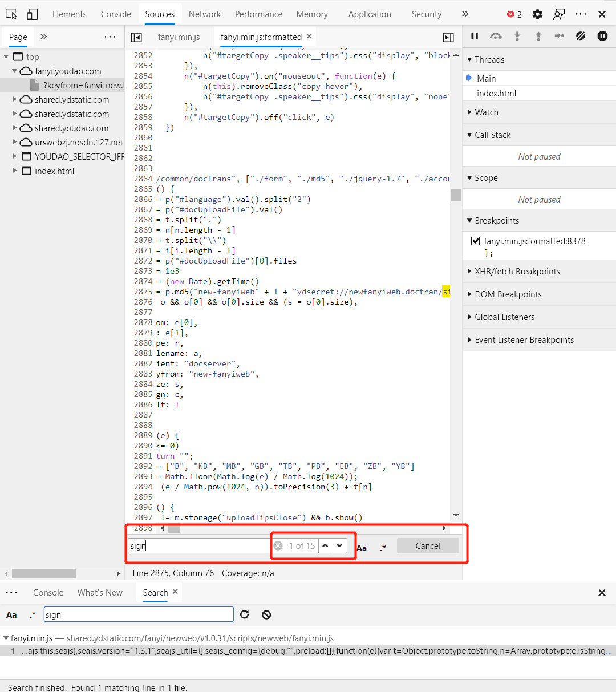Step over next function call
Viewport: 616px width, 692px height.
[496, 36]
